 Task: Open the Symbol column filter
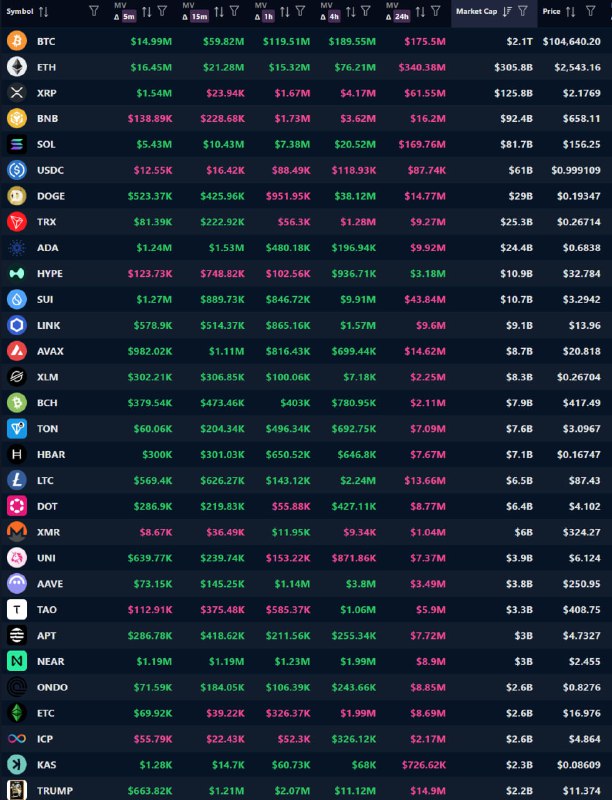[94, 11]
